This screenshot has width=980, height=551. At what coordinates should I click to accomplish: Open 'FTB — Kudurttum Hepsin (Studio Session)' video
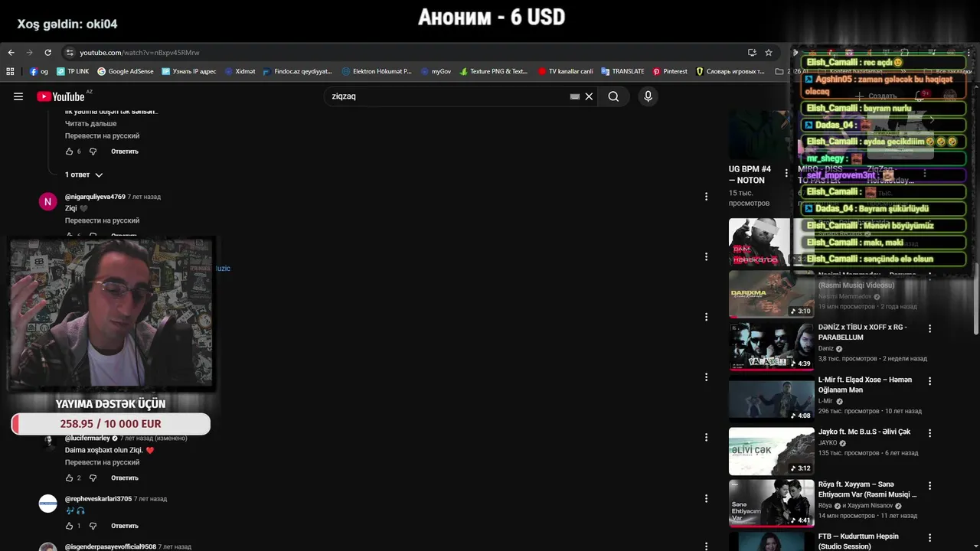[858, 541]
